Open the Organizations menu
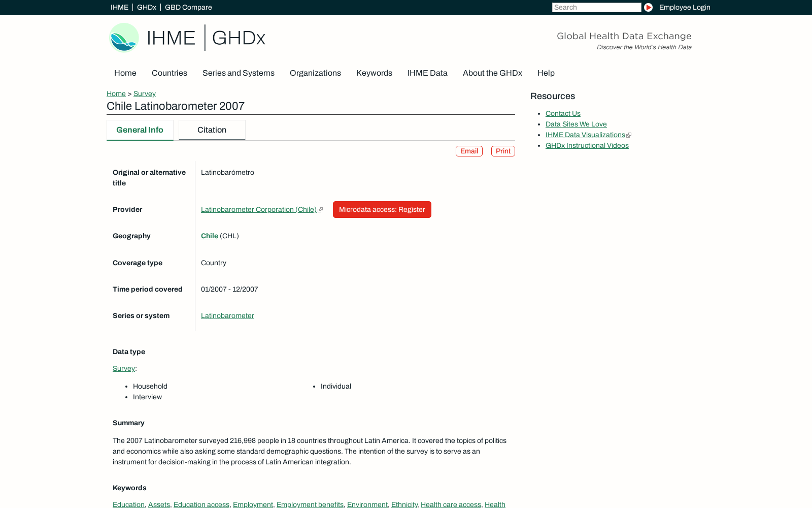Viewport: 812px width, 508px height. pyautogui.click(x=315, y=73)
